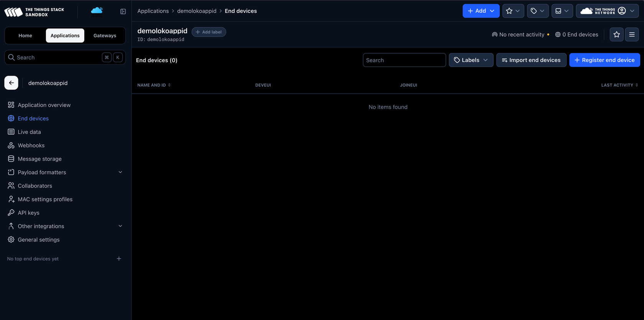Click Register end device button
This screenshot has width=644, height=320.
605,60
